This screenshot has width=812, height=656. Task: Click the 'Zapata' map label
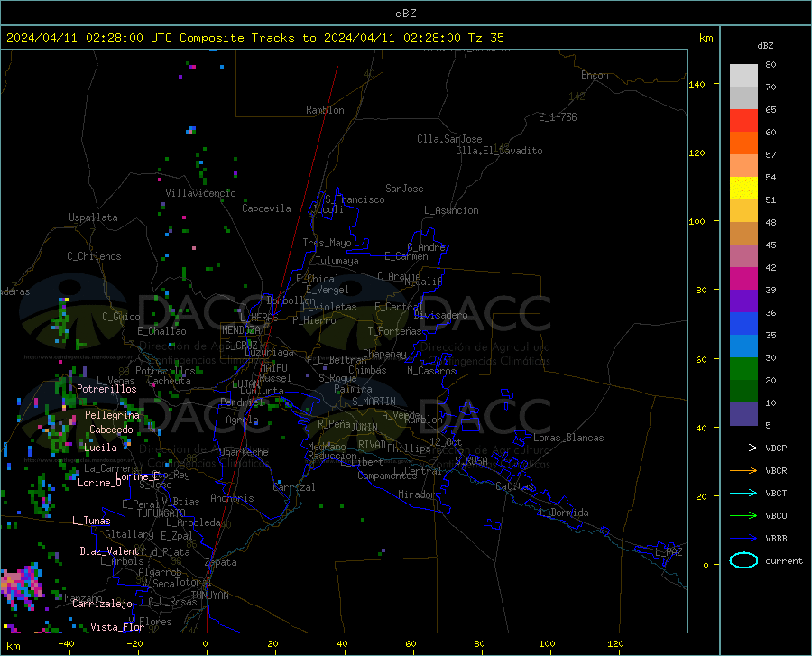[x=221, y=562]
